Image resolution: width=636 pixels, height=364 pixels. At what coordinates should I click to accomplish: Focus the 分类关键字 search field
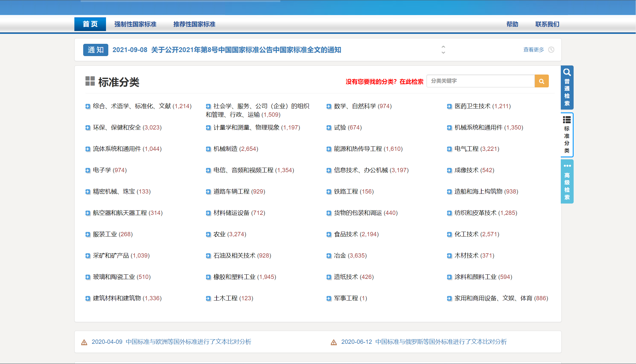480,81
